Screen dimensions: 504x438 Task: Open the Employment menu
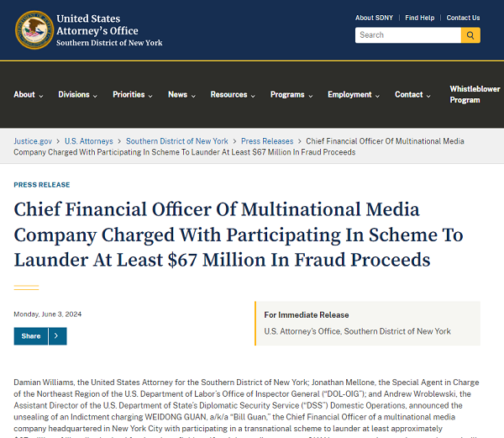coord(354,95)
